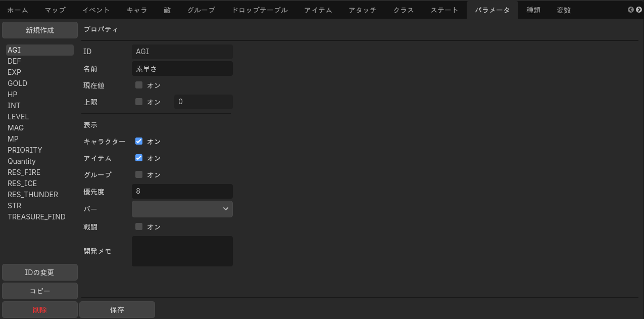Viewport: 644px width, 319px height.
Task: Select MAG in the parameter list
Action: click(40, 128)
